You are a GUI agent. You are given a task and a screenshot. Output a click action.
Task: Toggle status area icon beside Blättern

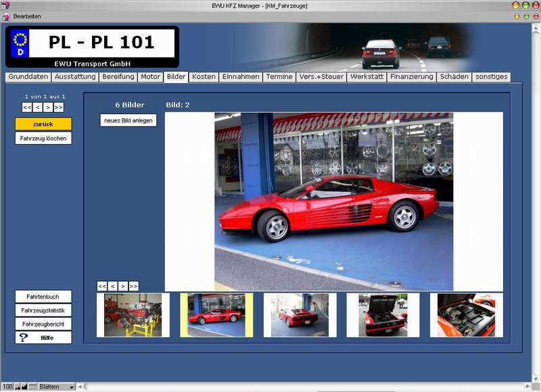click(32, 387)
